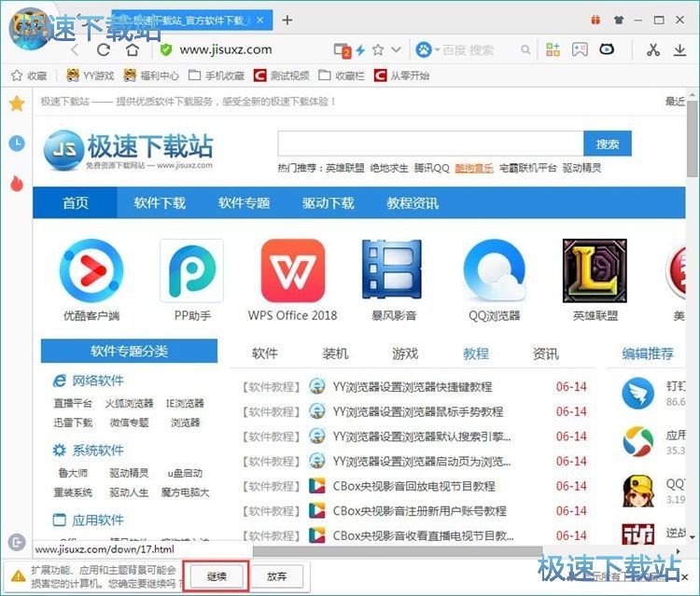Screen dimensions: 700x596
Task: Open the skin shirt icon in title bar
Action: [618, 21]
